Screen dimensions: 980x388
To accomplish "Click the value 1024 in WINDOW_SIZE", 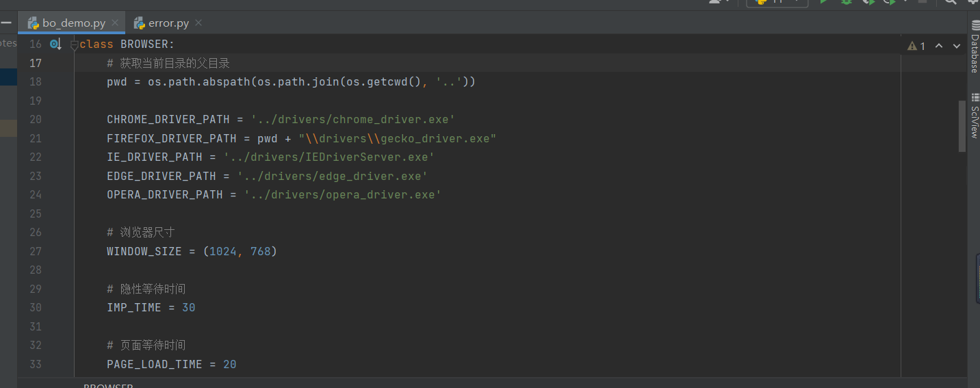I will [x=223, y=252].
